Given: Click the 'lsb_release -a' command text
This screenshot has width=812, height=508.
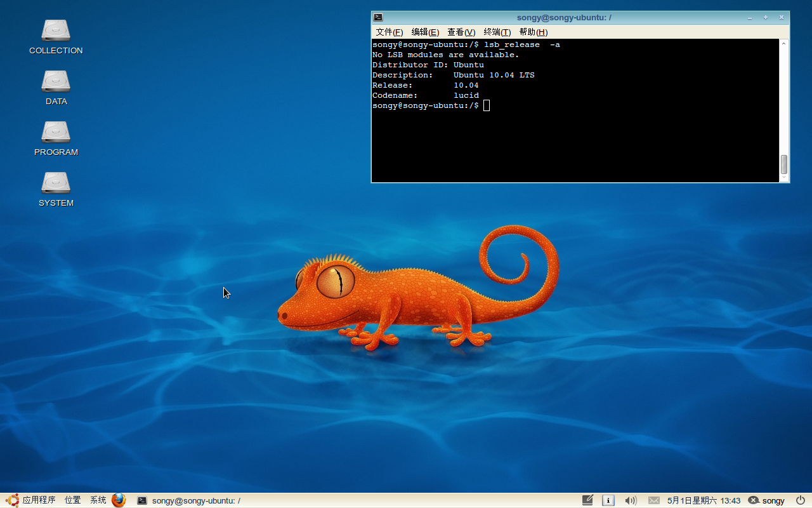Looking at the screenshot, I should click(522, 44).
